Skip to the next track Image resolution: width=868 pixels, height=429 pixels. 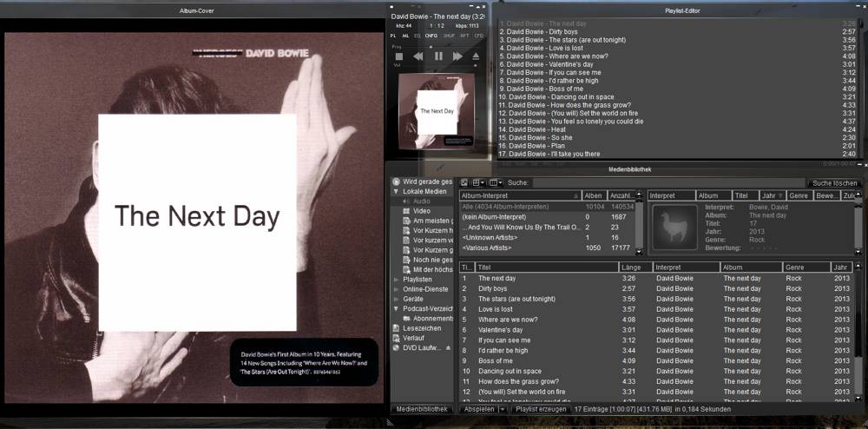tap(457, 56)
